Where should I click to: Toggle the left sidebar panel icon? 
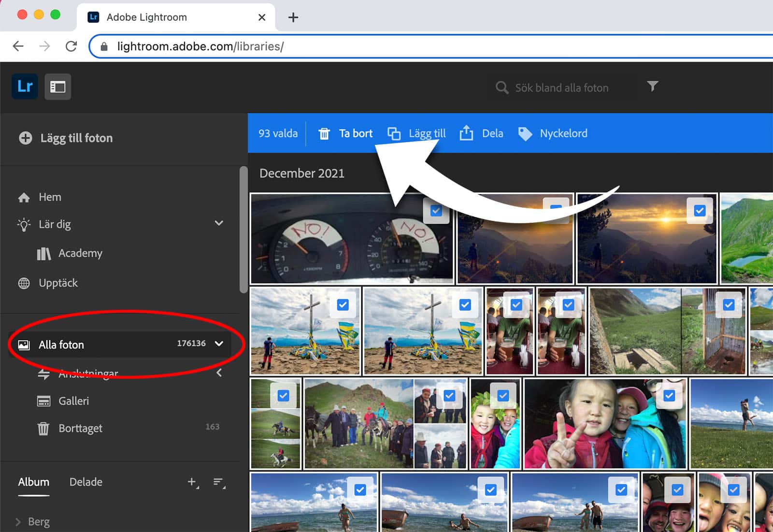click(x=58, y=87)
